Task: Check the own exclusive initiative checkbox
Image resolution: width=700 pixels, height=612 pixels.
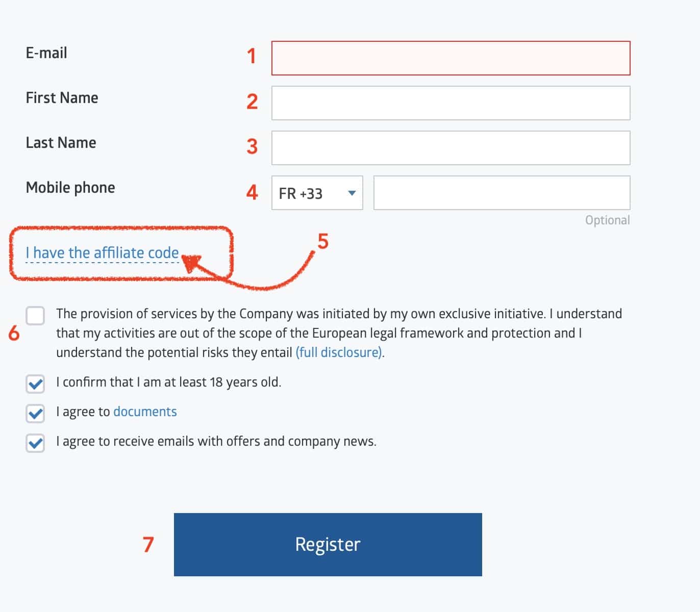Action: pyautogui.click(x=35, y=316)
